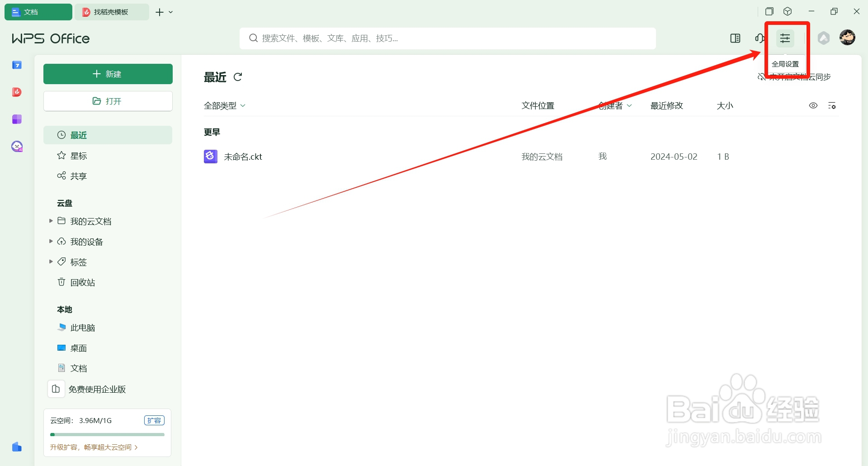
Task: Open the sidebar layout view icon
Action: coord(735,38)
